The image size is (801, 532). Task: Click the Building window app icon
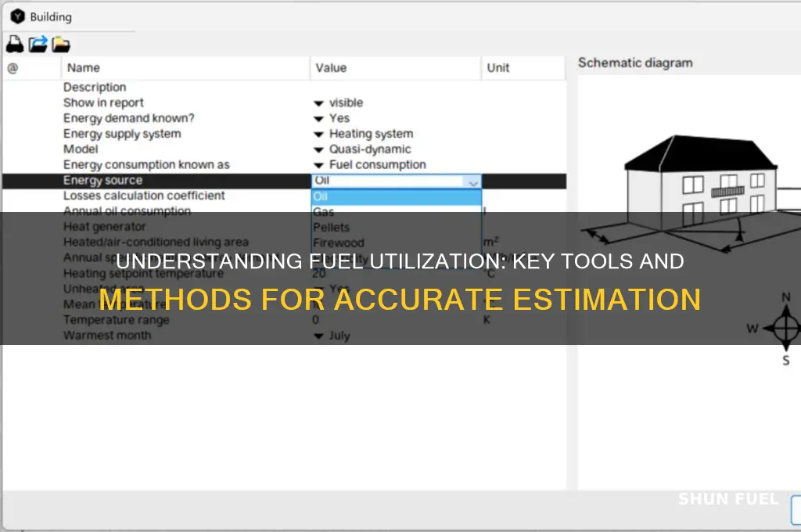coord(17,16)
